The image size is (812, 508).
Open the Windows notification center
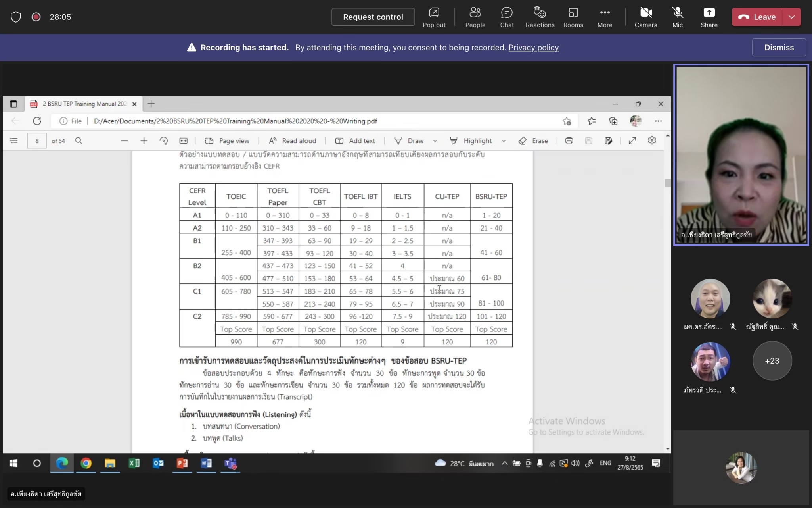[x=656, y=463]
